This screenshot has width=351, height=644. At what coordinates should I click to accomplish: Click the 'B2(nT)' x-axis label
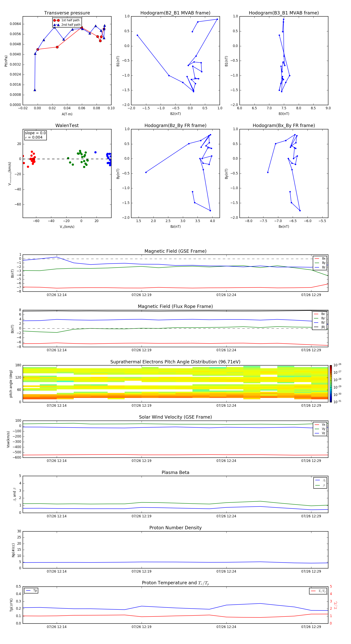pos(175,114)
